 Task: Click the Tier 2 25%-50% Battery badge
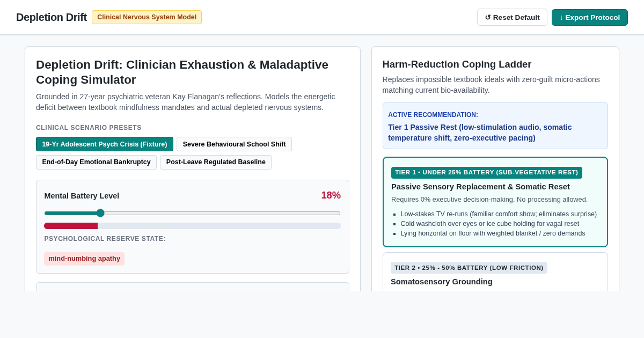pyautogui.click(x=469, y=268)
